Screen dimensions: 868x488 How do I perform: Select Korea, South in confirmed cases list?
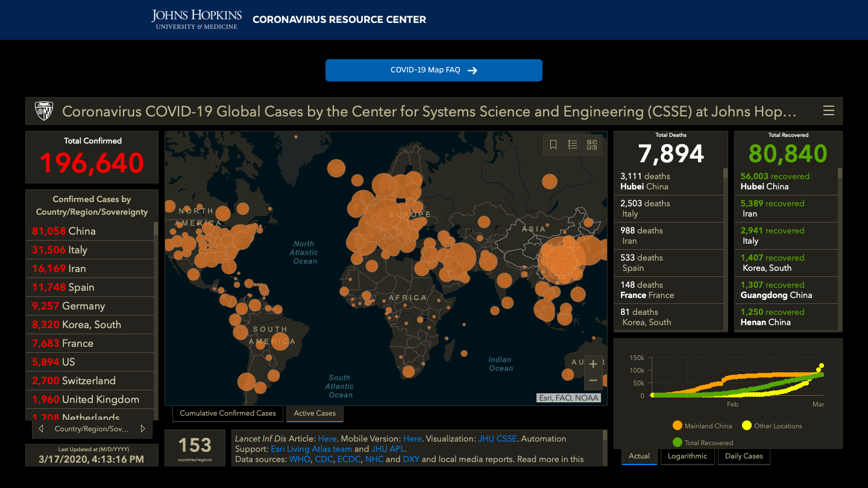click(x=89, y=325)
